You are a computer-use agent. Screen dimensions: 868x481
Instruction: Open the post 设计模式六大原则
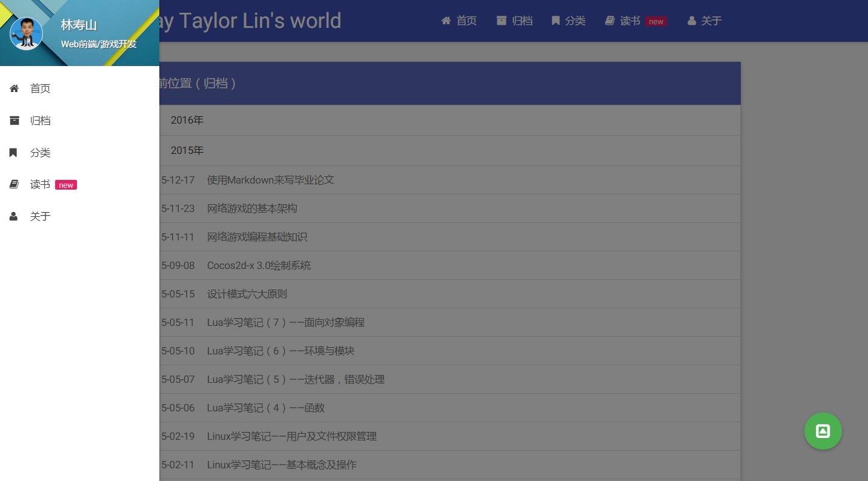[247, 294]
